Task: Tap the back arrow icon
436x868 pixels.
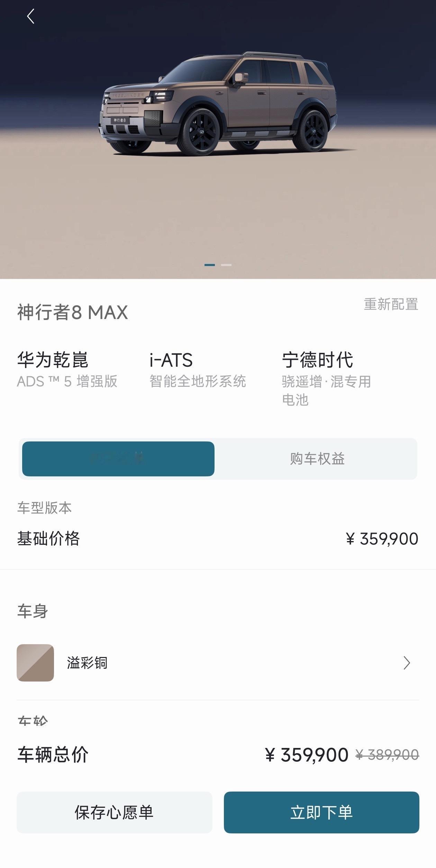Action: click(30, 16)
